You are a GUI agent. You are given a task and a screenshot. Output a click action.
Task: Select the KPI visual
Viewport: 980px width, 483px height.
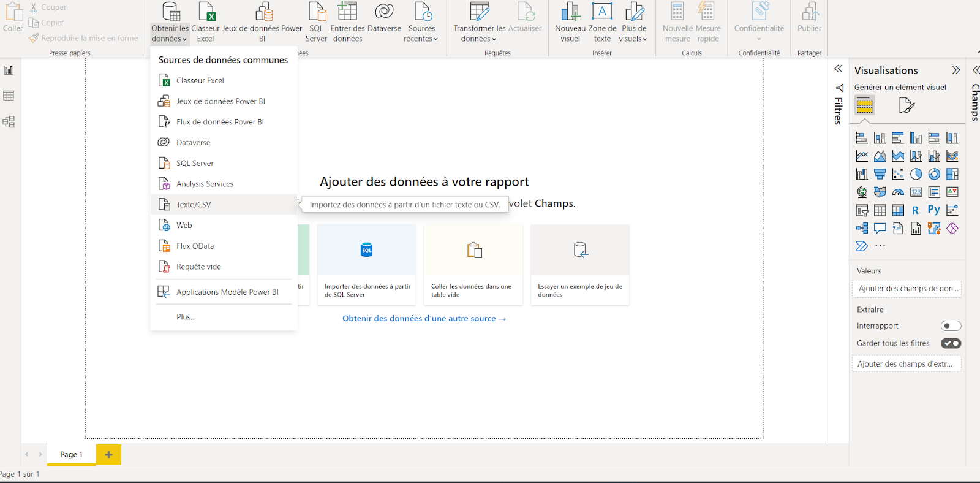[952, 192]
